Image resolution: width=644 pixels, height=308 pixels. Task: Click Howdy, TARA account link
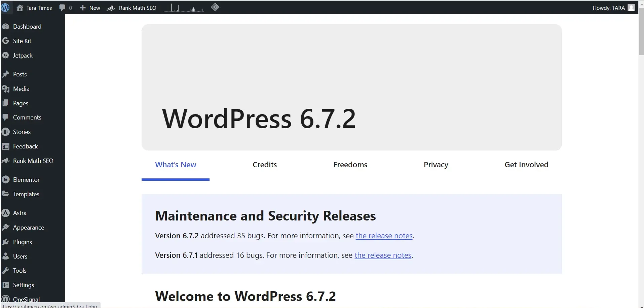[x=608, y=8]
